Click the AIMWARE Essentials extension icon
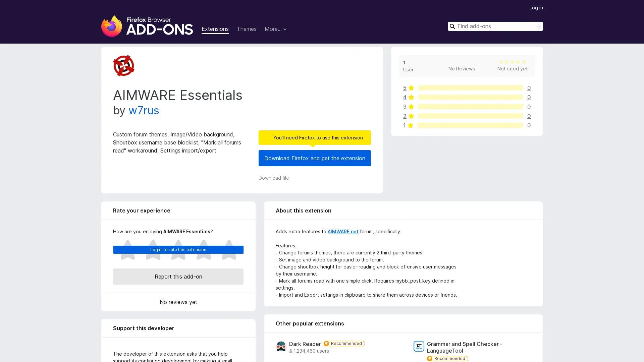Screen dimensions: 644x362 pyautogui.click(x=123, y=65)
